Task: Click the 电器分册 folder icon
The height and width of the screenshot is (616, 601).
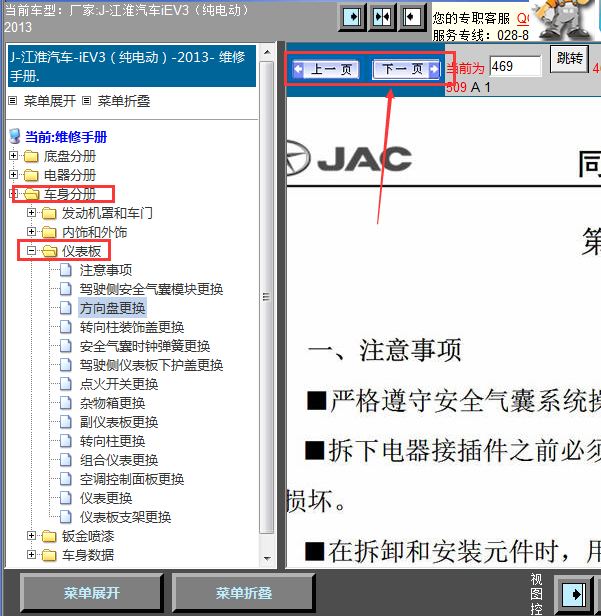Action: pyautogui.click(x=31, y=175)
